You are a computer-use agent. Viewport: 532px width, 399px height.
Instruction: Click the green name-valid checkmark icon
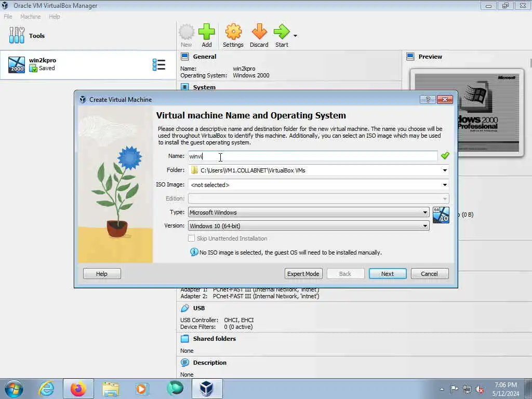445,156
